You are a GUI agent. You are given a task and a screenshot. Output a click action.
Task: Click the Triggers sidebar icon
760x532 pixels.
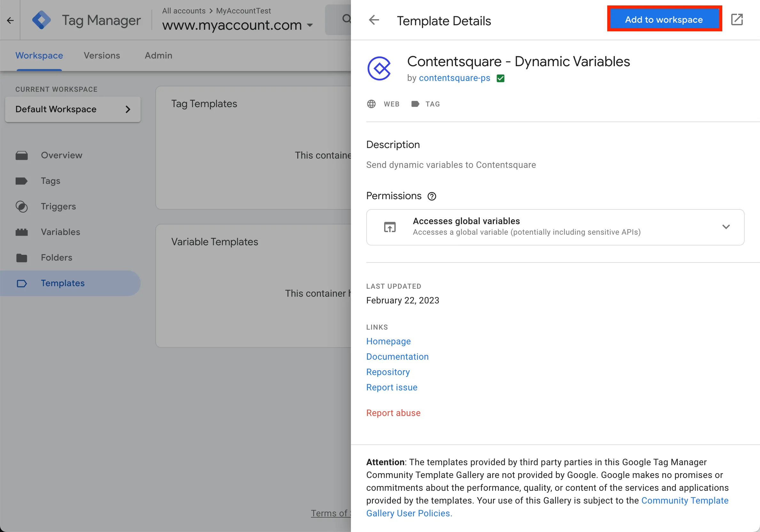click(22, 207)
